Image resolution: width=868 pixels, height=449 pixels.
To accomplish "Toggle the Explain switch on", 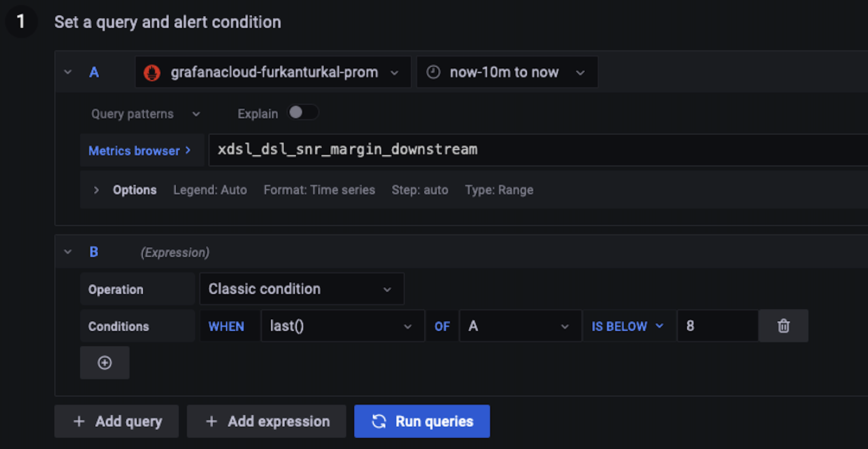I will click(x=303, y=112).
